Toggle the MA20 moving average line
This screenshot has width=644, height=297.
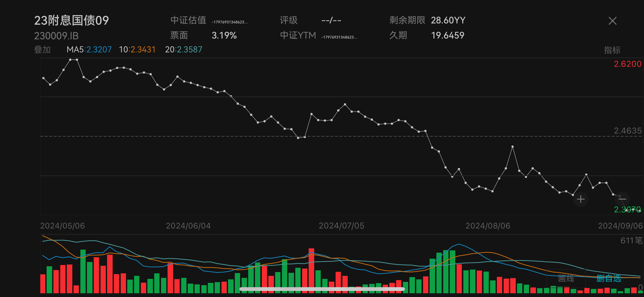click(184, 50)
